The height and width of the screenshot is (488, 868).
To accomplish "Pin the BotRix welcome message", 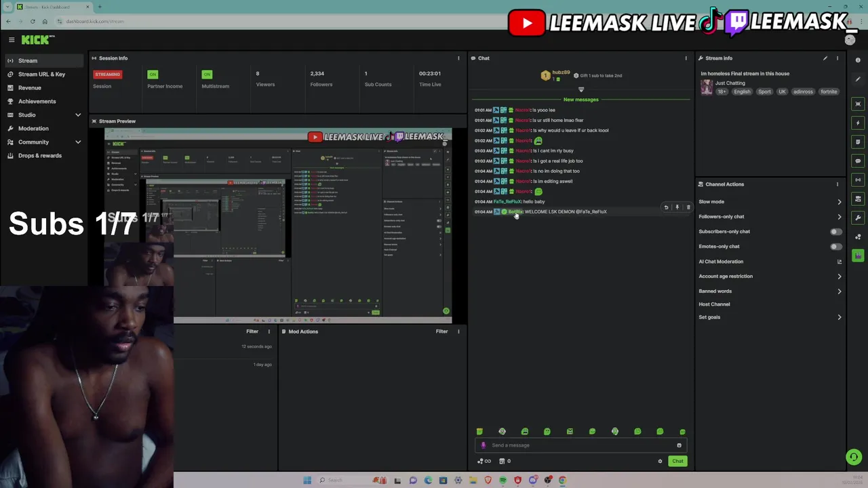I will tap(677, 207).
